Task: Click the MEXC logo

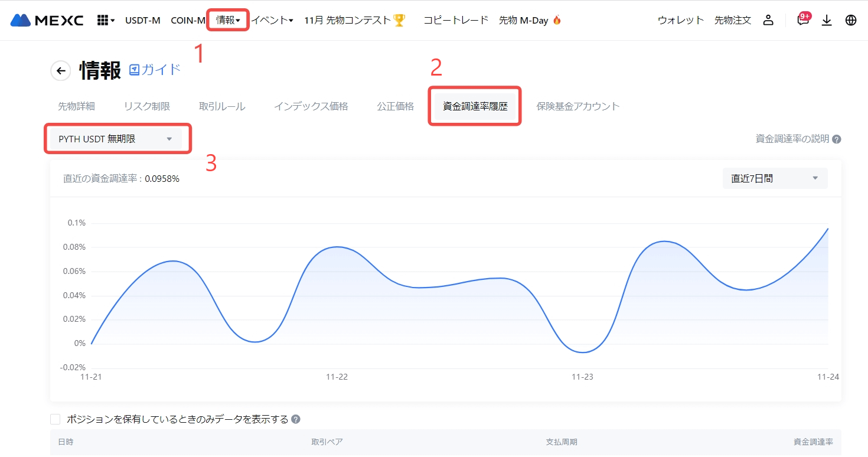Action: click(x=47, y=20)
